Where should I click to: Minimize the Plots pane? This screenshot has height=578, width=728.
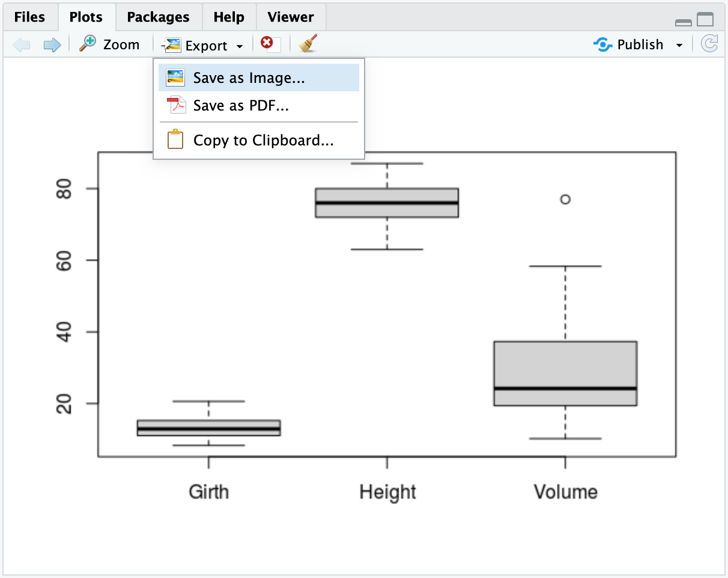[x=684, y=22]
